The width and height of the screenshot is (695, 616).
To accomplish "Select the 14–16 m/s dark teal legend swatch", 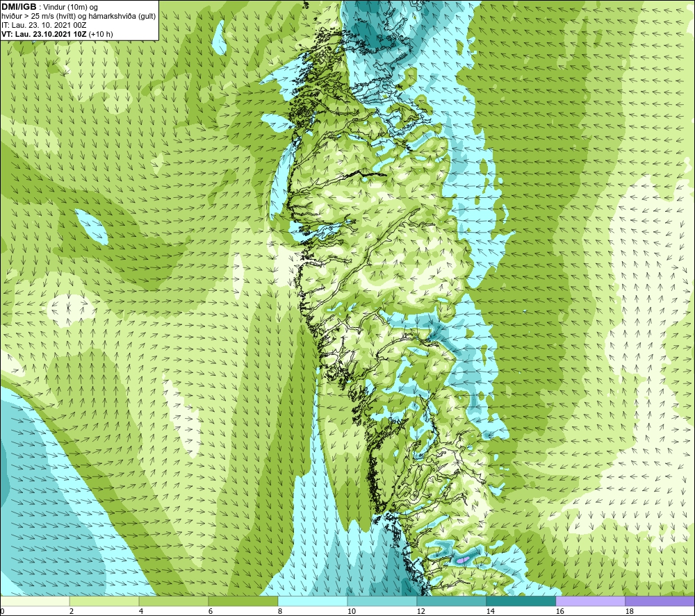I will coord(521,601).
